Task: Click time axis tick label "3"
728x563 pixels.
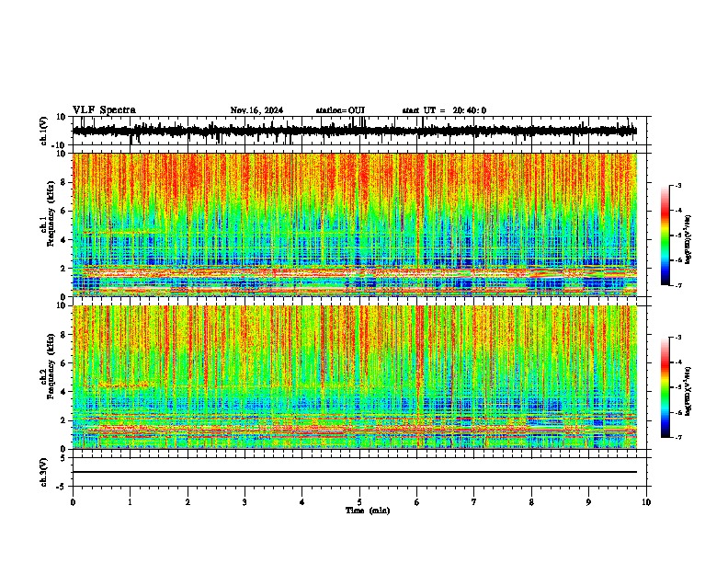Action: [x=245, y=502]
